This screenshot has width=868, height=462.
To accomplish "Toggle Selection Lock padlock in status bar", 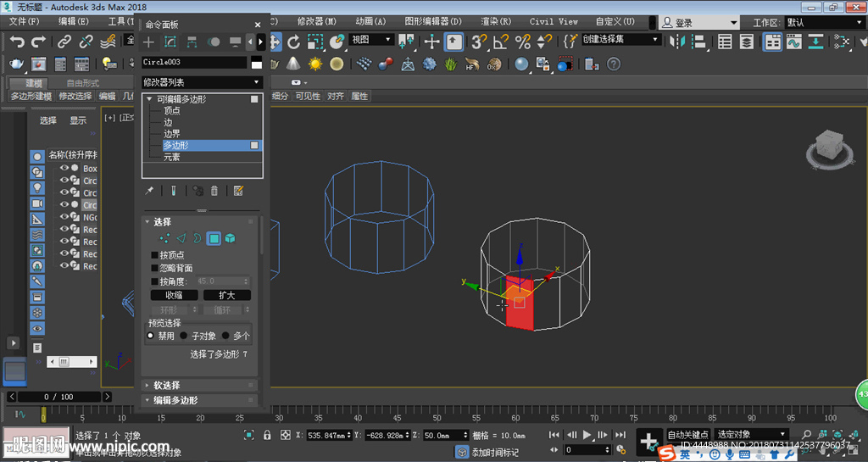I will point(267,436).
